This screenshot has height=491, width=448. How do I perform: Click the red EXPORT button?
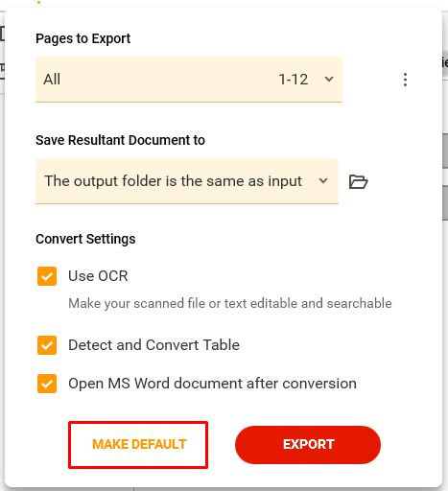(x=308, y=445)
